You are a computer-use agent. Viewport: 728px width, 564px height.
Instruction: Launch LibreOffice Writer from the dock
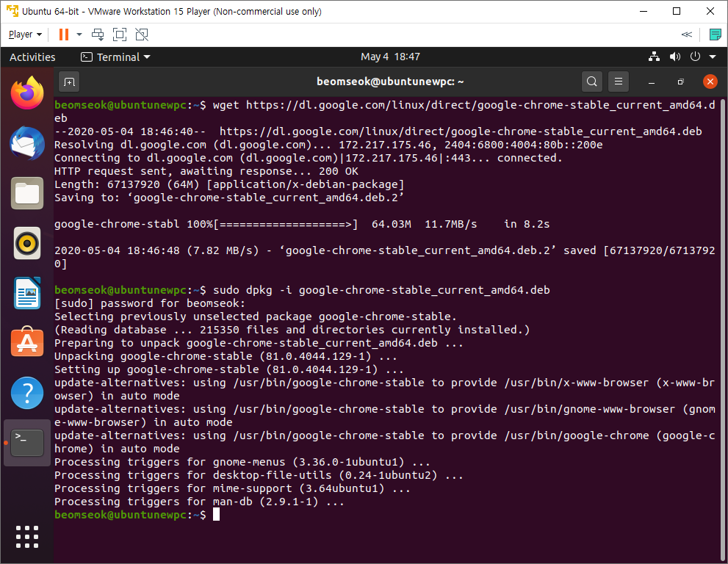point(27,293)
